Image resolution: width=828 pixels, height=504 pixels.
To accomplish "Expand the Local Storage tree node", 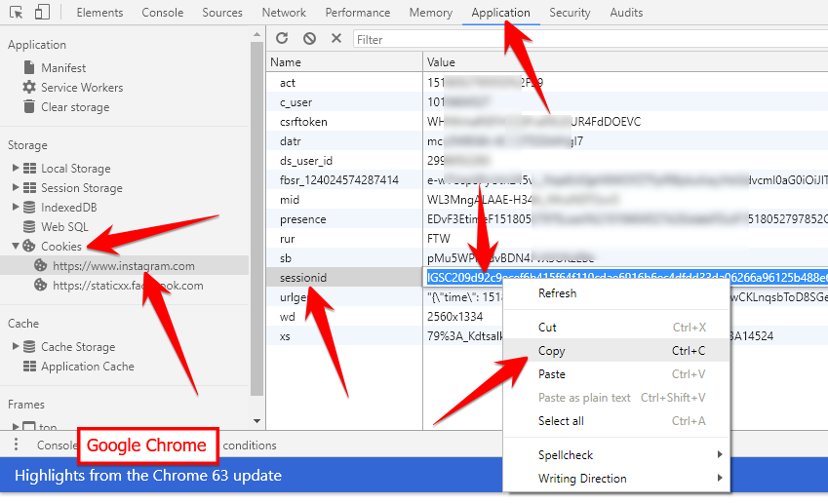I will tap(16, 169).
